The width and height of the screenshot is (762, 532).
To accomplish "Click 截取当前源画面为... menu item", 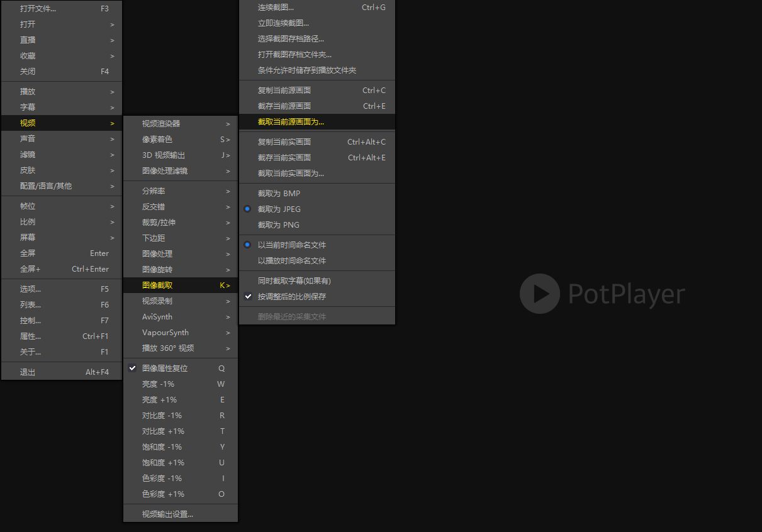I will coord(317,121).
